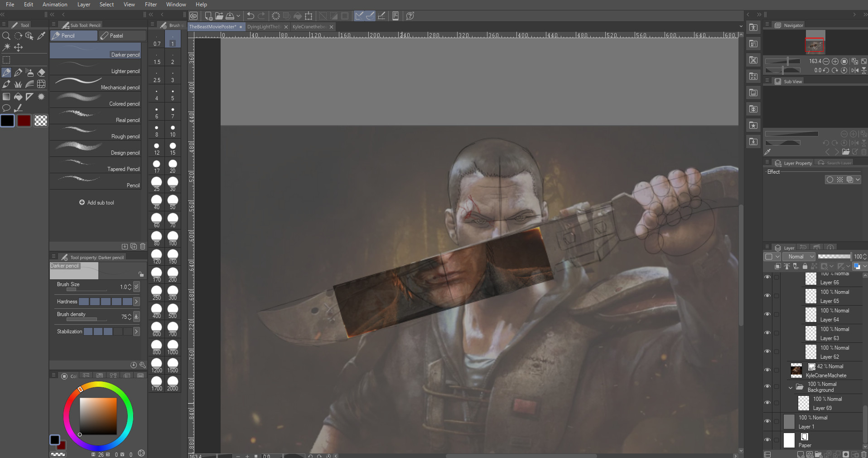Click Add sub tool button

[x=96, y=203]
